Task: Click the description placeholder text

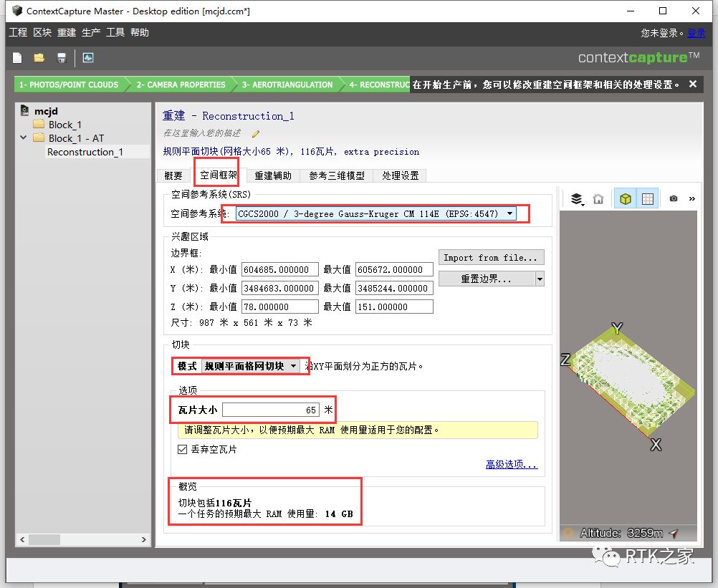Action: [x=202, y=133]
